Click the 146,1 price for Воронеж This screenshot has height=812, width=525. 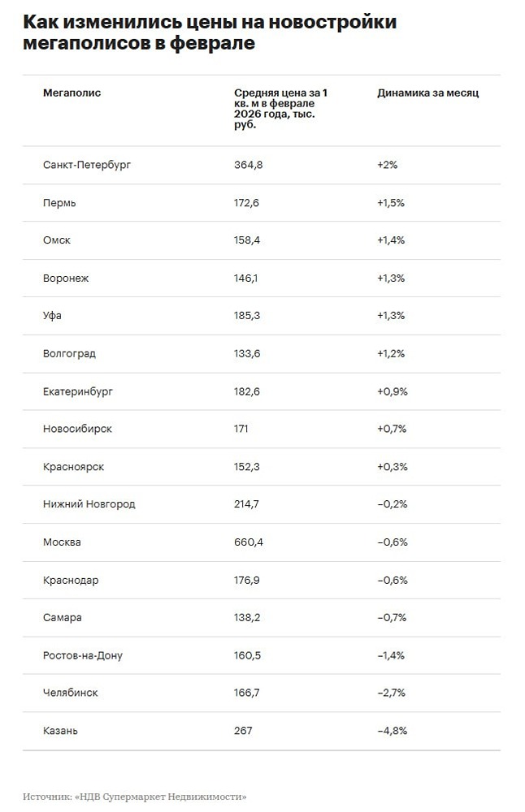[246, 279]
